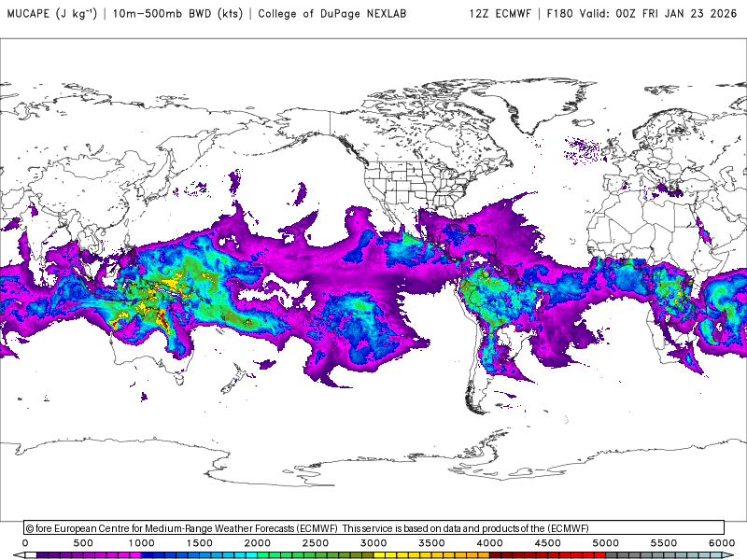
Task: Click the 0 label under the color scale
Action: [25, 543]
